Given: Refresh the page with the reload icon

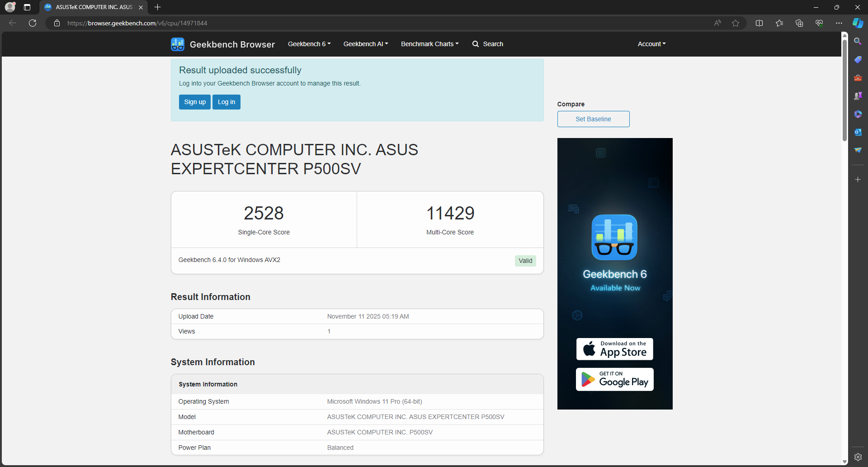Looking at the screenshot, I should click(x=33, y=23).
